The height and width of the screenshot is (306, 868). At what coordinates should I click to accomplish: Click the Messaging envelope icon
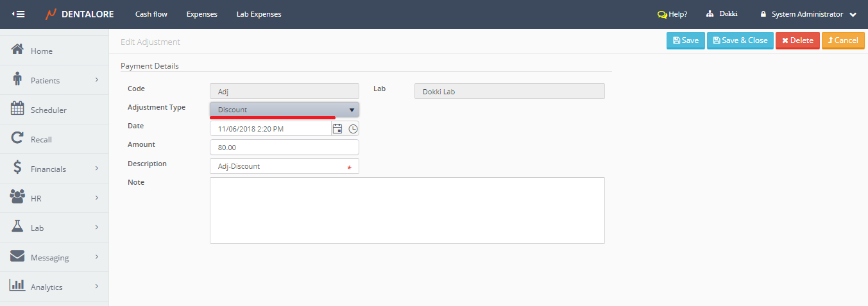[x=18, y=257]
